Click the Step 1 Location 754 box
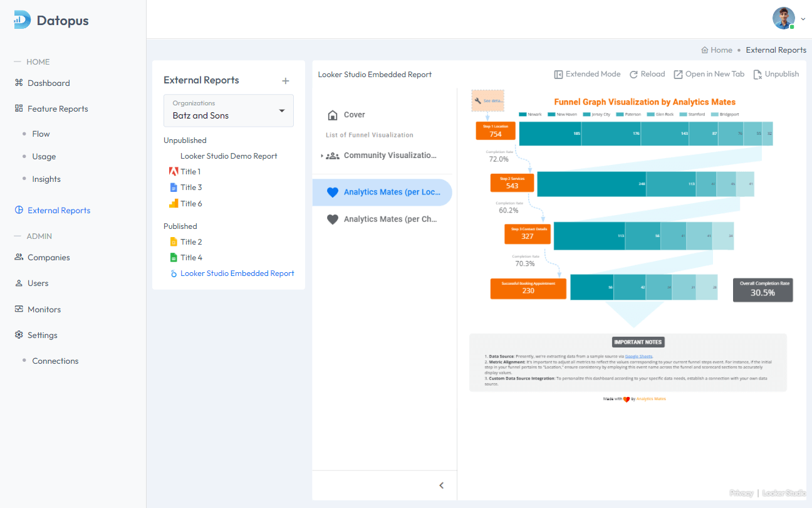This screenshot has width=812, height=508. coord(496,131)
